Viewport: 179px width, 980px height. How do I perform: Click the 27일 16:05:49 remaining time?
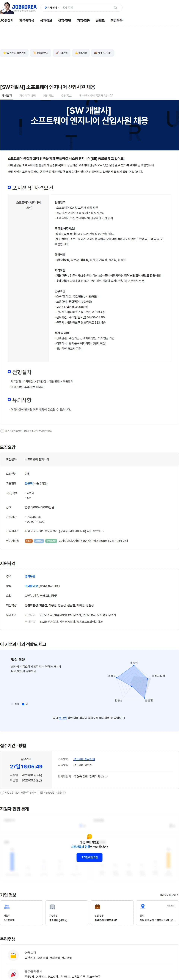(26, 767)
